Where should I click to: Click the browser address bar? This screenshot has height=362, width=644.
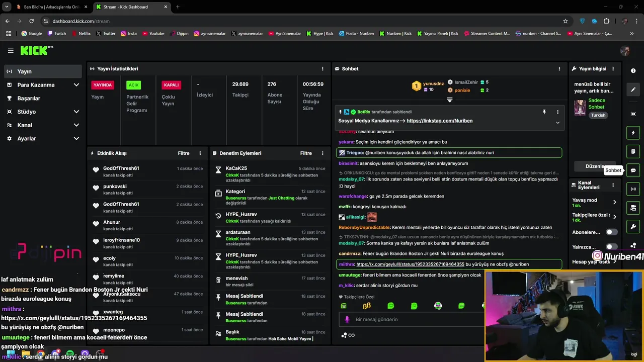click(x=302, y=21)
